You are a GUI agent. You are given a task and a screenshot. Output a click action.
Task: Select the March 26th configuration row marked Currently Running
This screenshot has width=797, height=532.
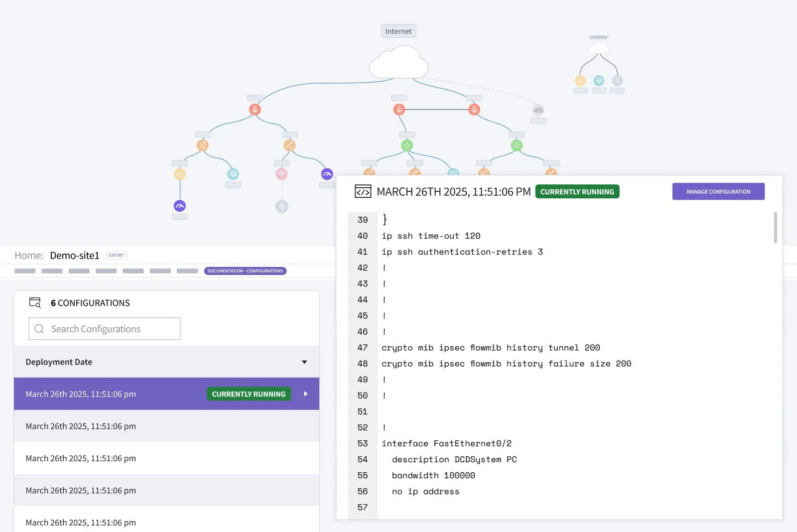click(166, 394)
